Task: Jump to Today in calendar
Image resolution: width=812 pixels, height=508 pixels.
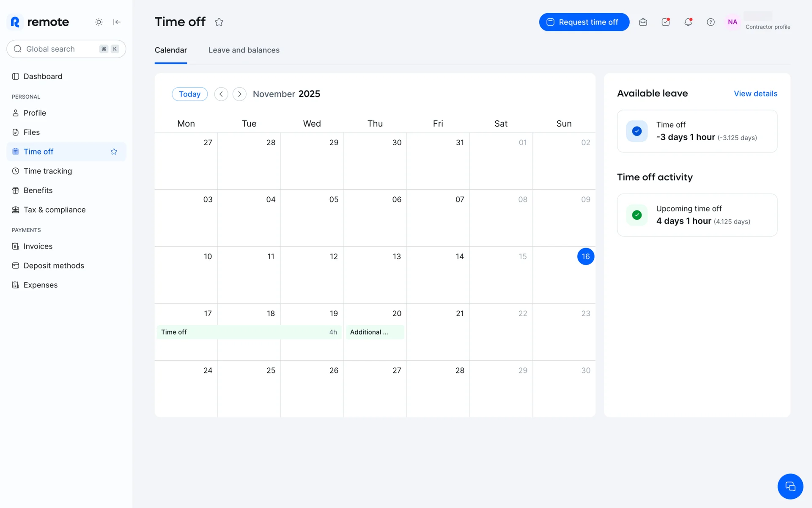Action: pyautogui.click(x=189, y=94)
